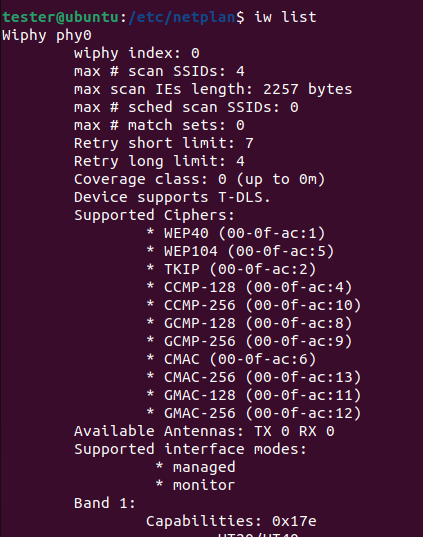Click the 'Available Antennas' line
The image size is (423, 537).
click(204, 431)
